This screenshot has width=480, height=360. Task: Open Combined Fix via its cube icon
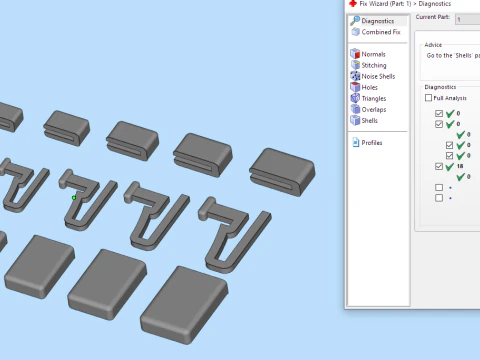point(356,32)
